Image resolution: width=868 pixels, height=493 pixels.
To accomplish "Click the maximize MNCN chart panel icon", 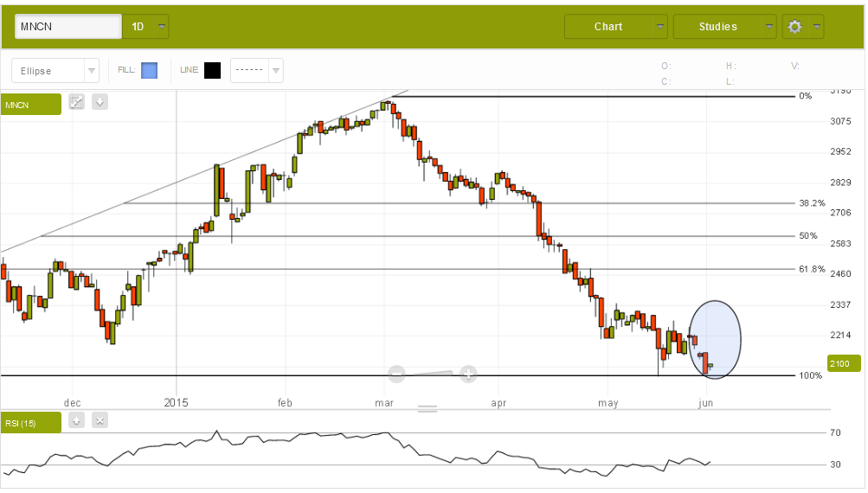I will click(x=77, y=103).
